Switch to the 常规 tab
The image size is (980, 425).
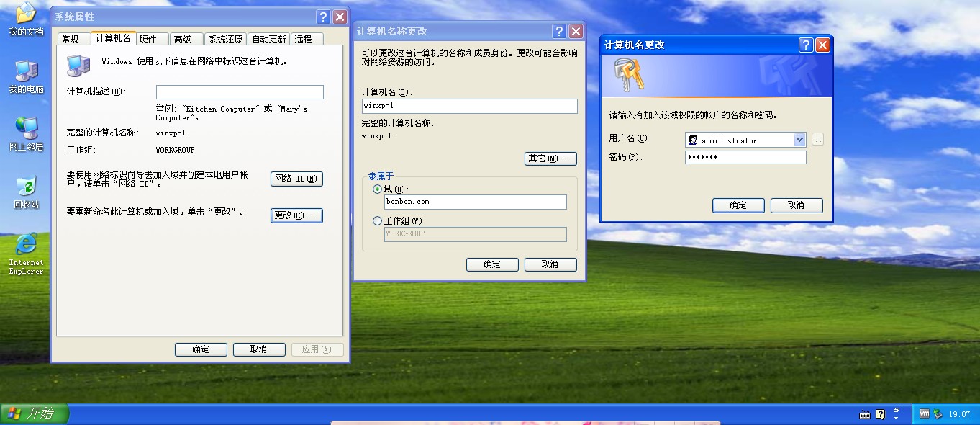(x=74, y=39)
